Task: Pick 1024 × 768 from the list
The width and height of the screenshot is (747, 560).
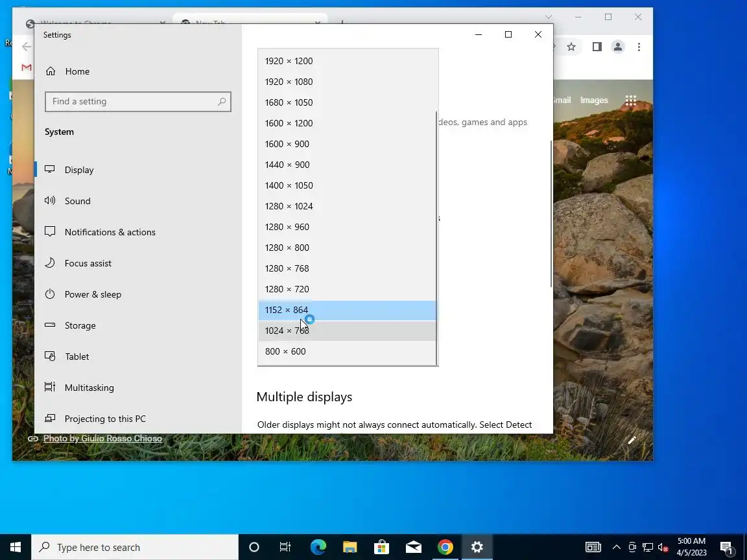Action: click(347, 331)
